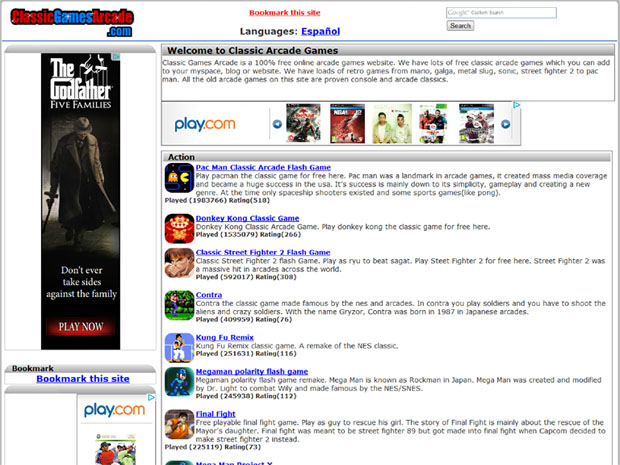620x465 pixels.
Task: Click next arrow in play.com ad carousel
Action: (505, 124)
